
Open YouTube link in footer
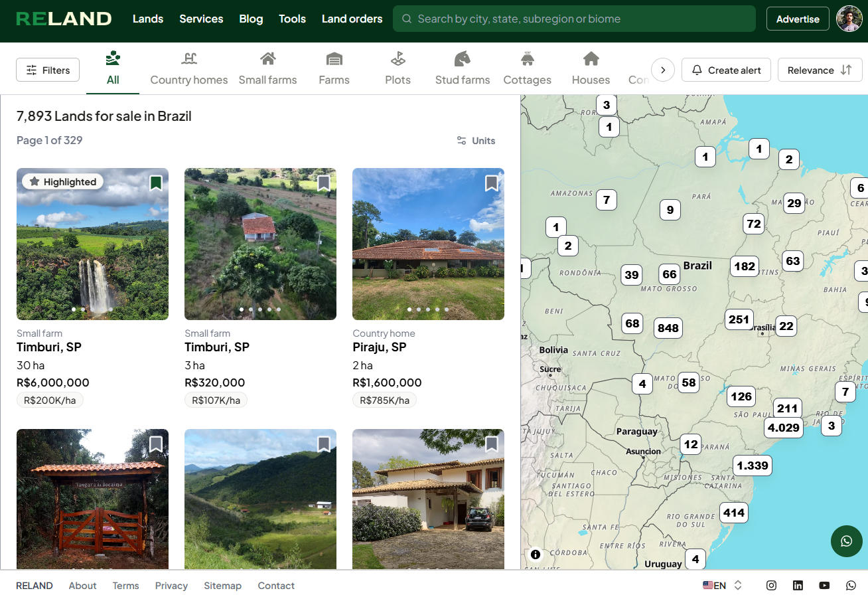click(x=824, y=585)
